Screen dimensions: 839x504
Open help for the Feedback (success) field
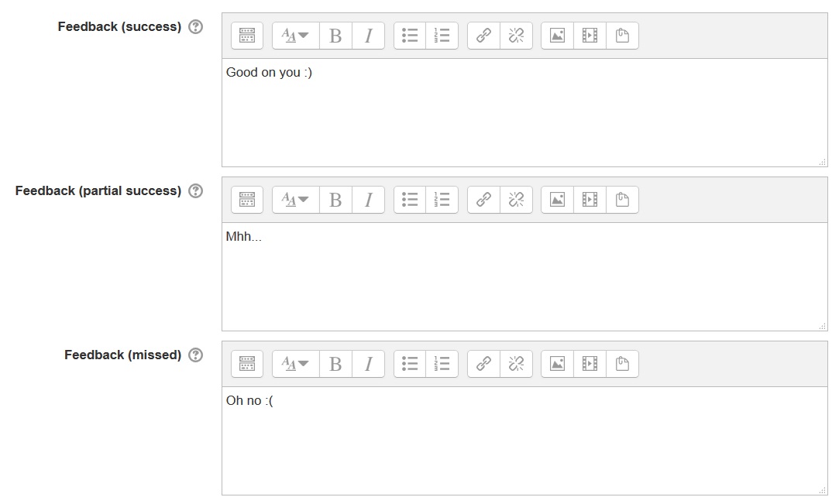pos(196,26)
